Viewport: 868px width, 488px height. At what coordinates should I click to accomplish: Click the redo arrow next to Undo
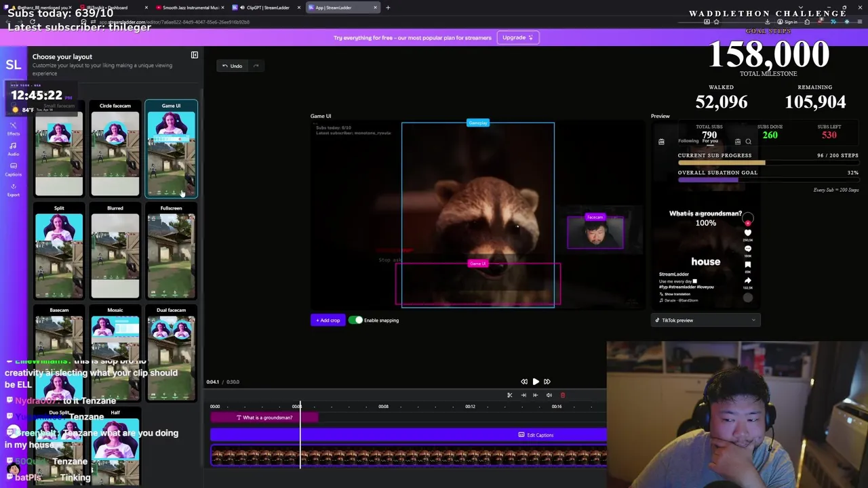(256, 66)
